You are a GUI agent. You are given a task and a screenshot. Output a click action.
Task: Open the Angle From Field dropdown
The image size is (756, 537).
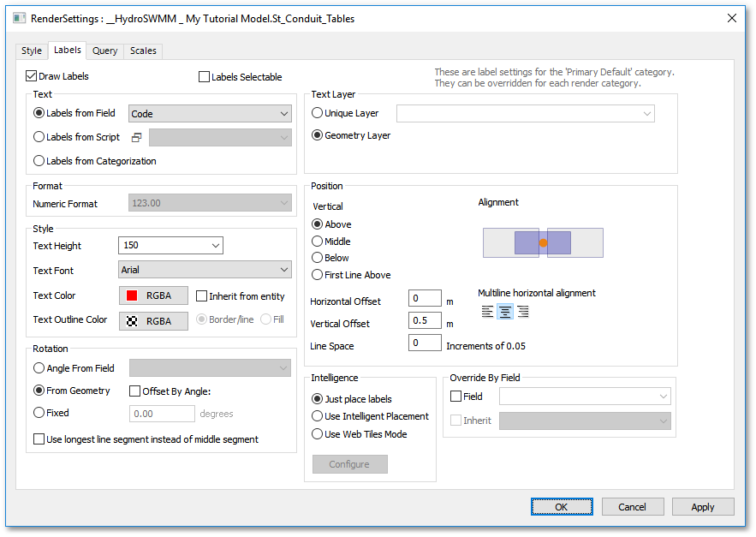(x=210, y=368)
